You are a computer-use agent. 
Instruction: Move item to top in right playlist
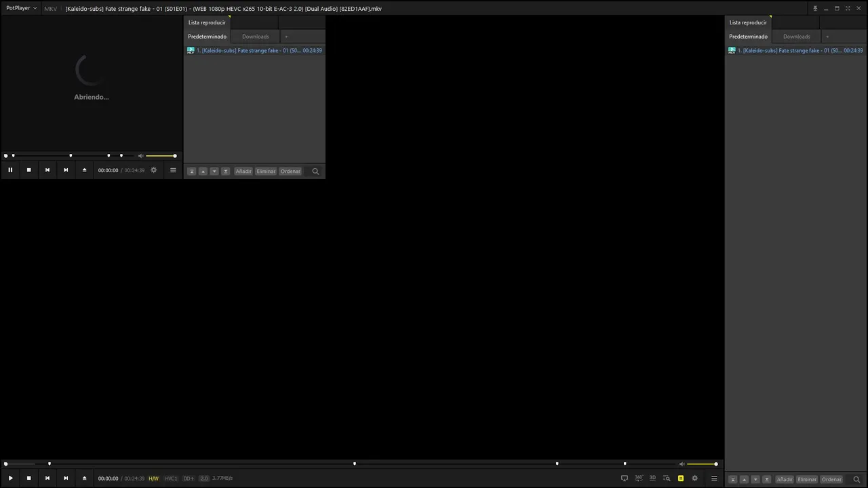(x=732, y=479)
